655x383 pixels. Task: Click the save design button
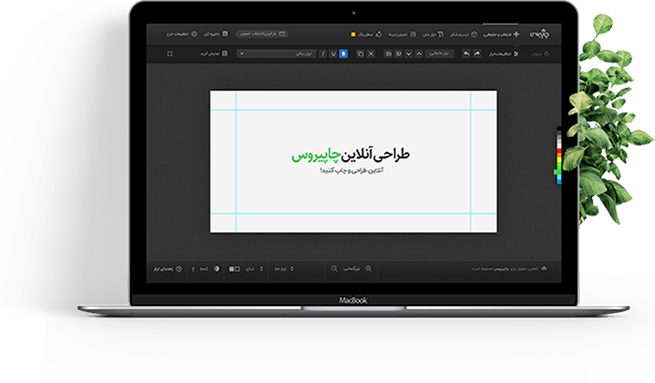216,34
